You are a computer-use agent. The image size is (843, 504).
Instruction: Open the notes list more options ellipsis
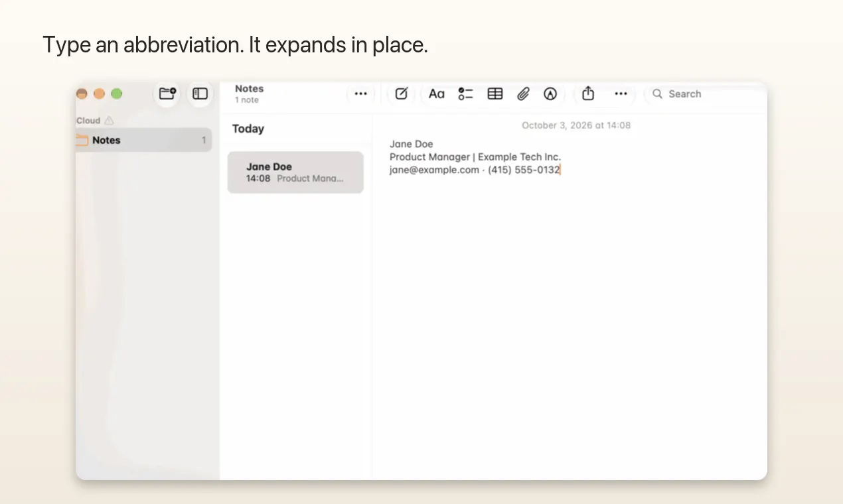(x=360, y=94)
